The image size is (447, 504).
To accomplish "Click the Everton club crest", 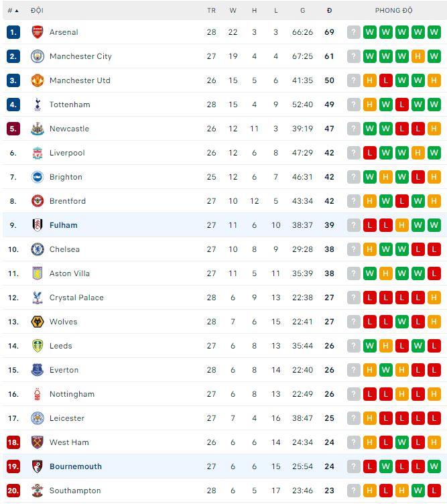I will coord(38,370).
